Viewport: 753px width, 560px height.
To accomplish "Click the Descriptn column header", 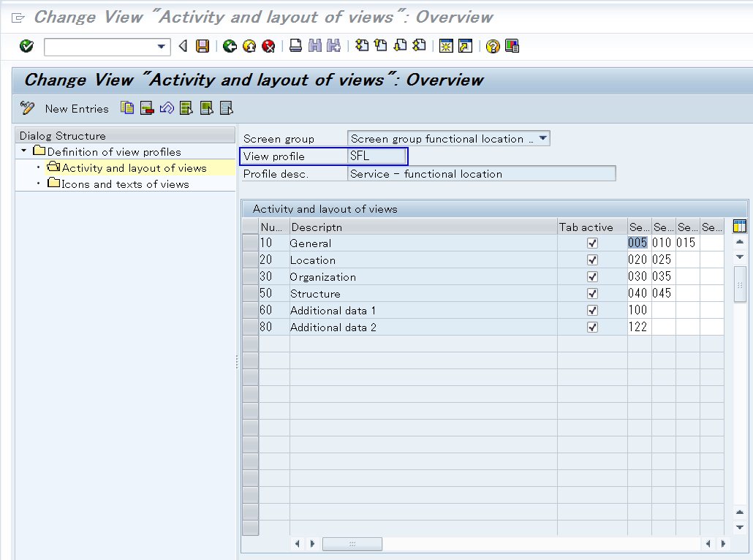I will point(423,227).
